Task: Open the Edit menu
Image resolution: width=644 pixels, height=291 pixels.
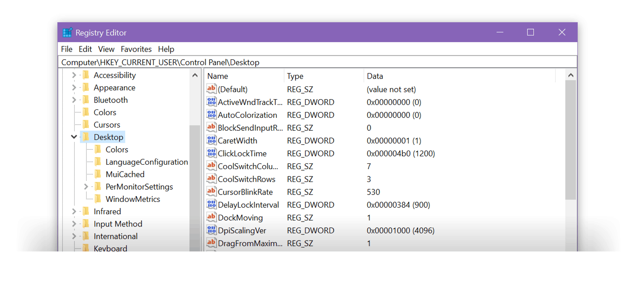Action: pyautogui.click(x=85, y=49)
